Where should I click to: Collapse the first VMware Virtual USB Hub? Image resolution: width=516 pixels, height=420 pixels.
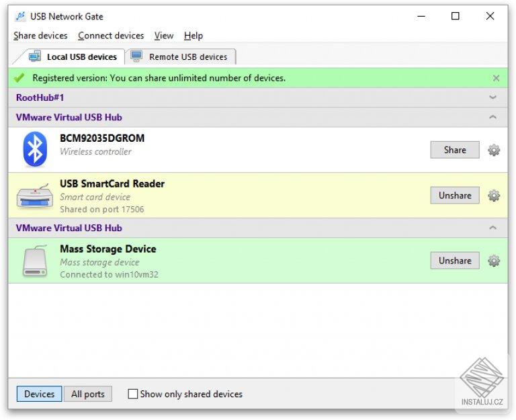[492, 117]
